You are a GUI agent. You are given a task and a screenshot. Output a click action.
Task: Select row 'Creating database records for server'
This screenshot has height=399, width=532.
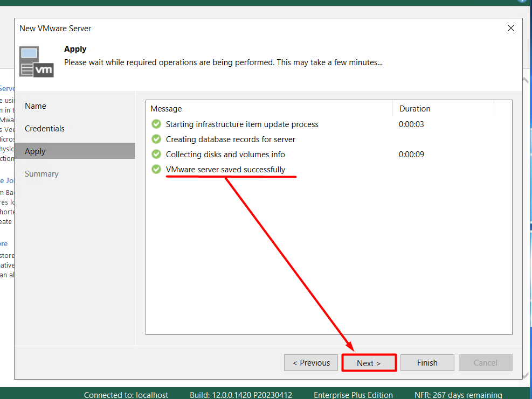(x=329, y=139)
